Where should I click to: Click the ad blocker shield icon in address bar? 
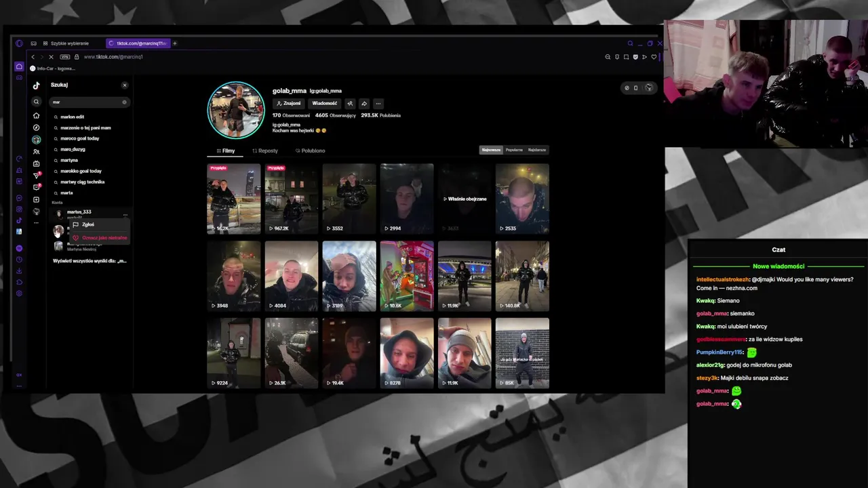pos(635,57)
